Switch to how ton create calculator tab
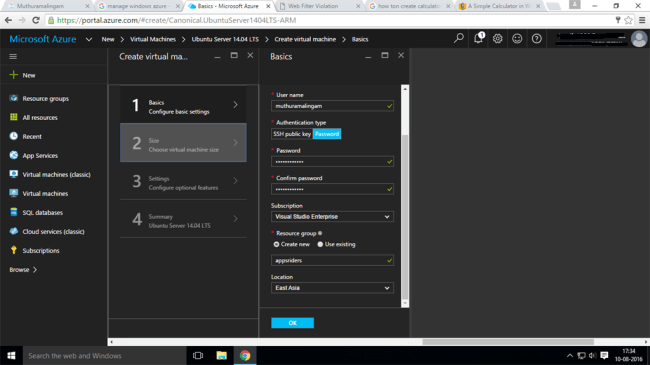Image resolution: width=650 pixels, height=365 pixels. click(x=410, y=6)
